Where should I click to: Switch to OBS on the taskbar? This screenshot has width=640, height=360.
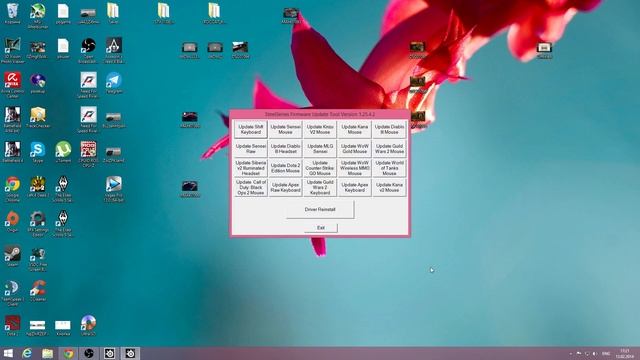pos(89,353)
